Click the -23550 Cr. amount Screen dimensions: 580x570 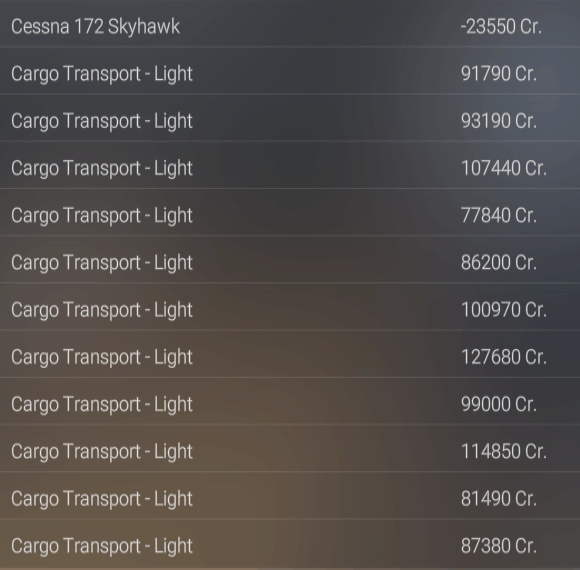501,27
